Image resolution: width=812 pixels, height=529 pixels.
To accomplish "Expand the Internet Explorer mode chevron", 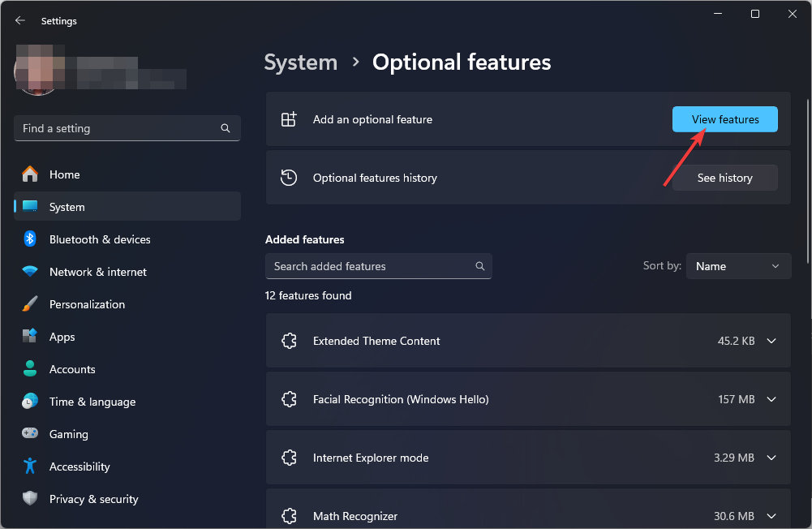I will 771,458.
